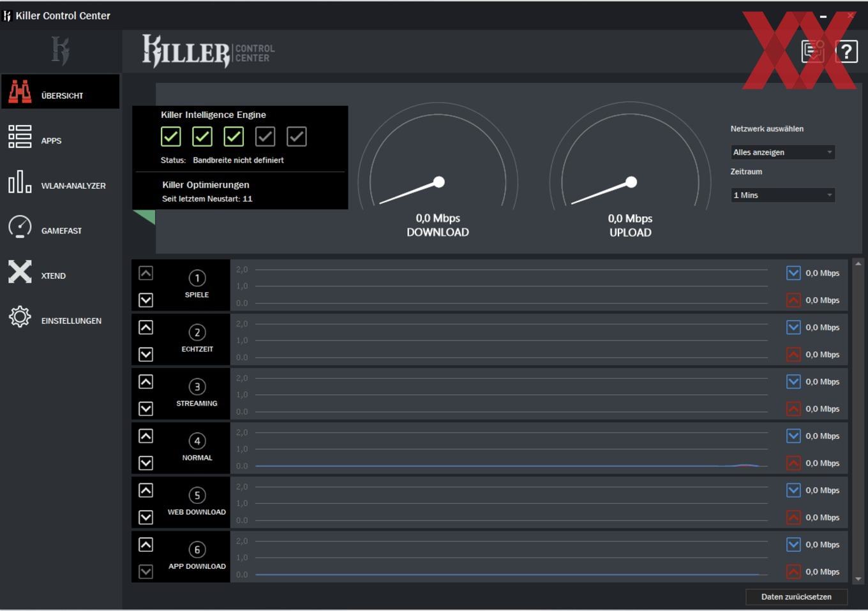Screen dimensions: 868x611
Task: Move Normal priority down
Action: [x=146, y=462]
